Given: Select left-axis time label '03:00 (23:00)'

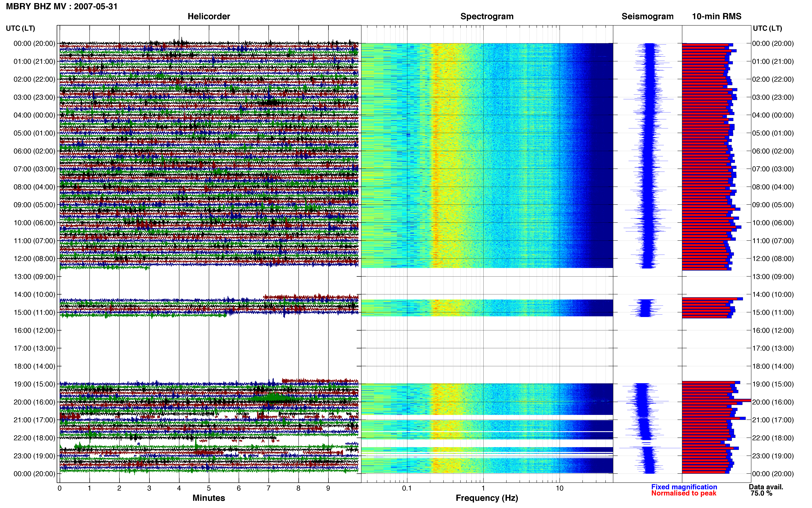Looking at the screenshot, I should (x=34, y=97).
